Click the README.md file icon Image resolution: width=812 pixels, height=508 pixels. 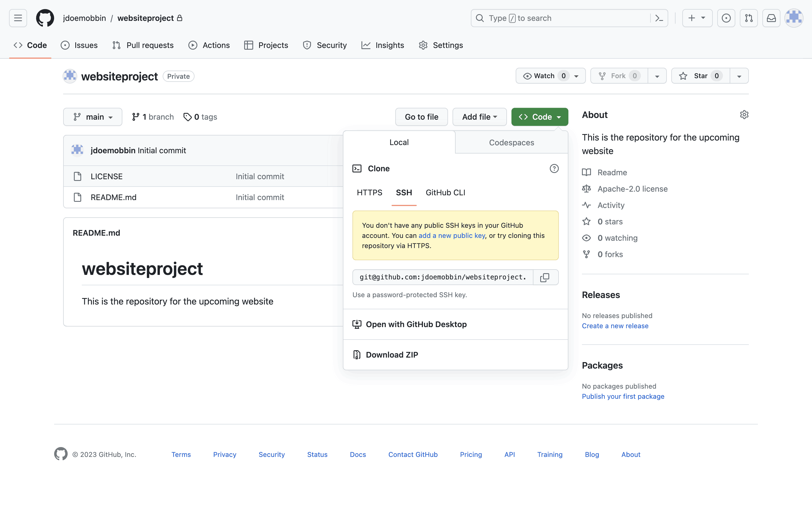click(78, 197)
